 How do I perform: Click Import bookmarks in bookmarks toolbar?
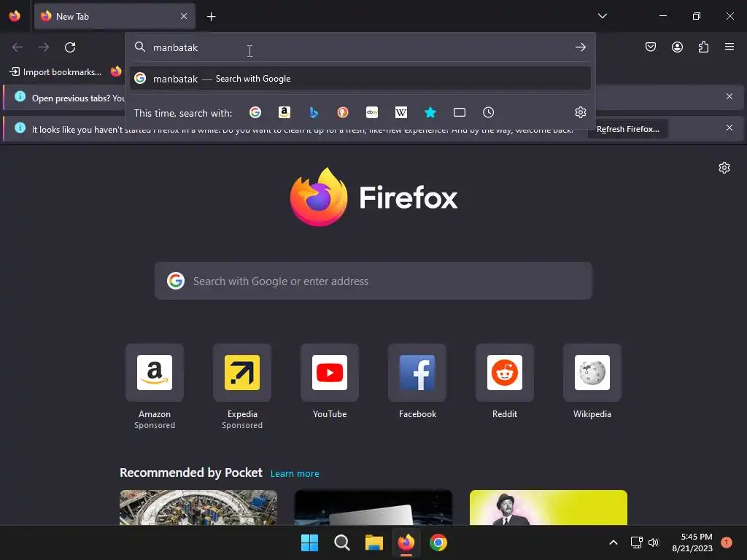click(55, 72)
